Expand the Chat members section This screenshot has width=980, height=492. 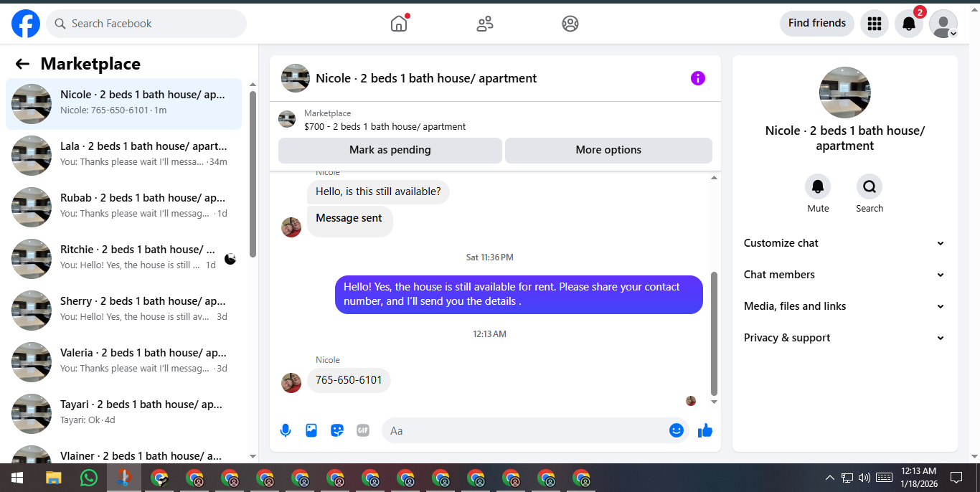pos(844,275)
